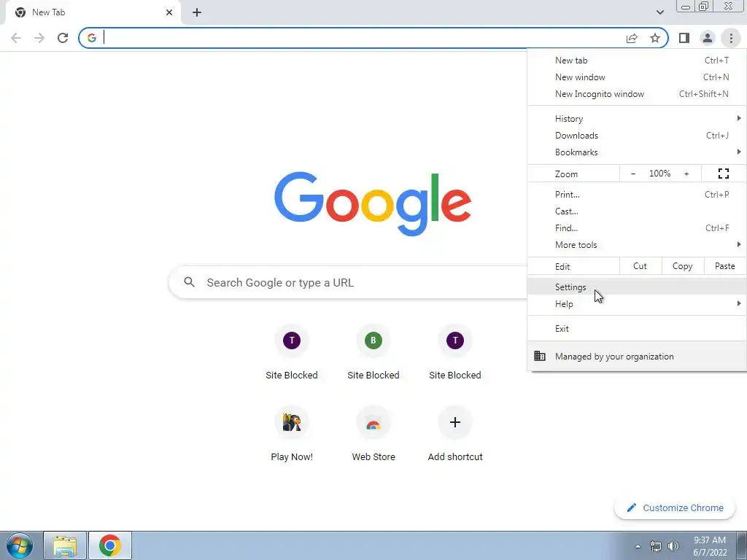This screenshot has height=560, width=747.
Task: Click the Show desktop strip on taskbar
Action: (742, 545)
